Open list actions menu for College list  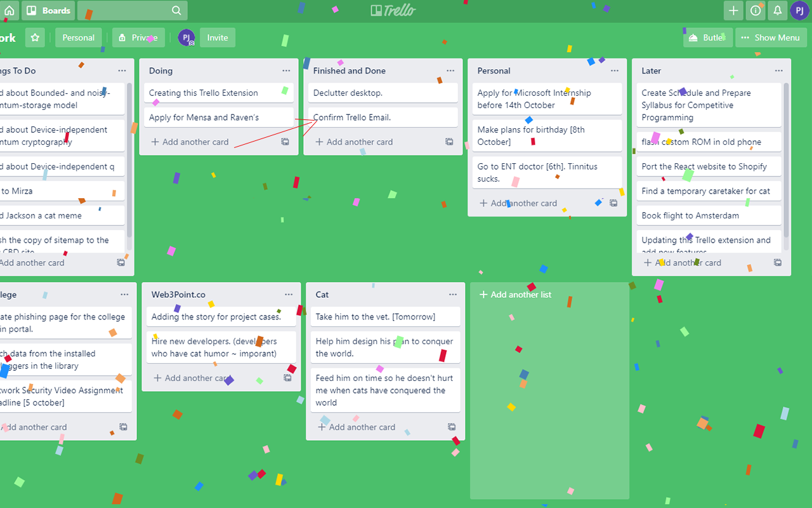pos(124,294)
